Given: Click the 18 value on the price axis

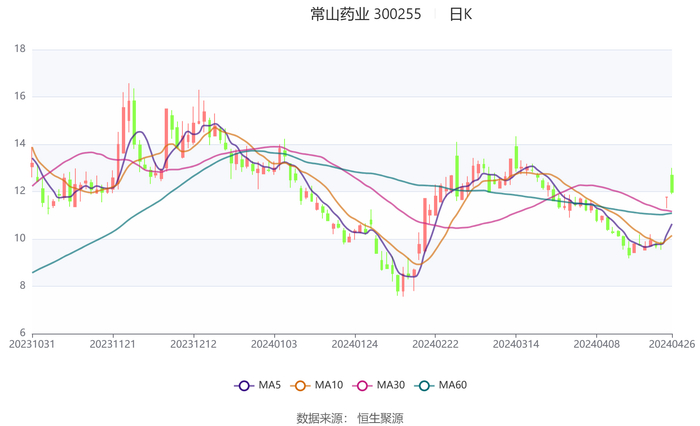Looking at the screenshot, I should (x=19, y=49).
